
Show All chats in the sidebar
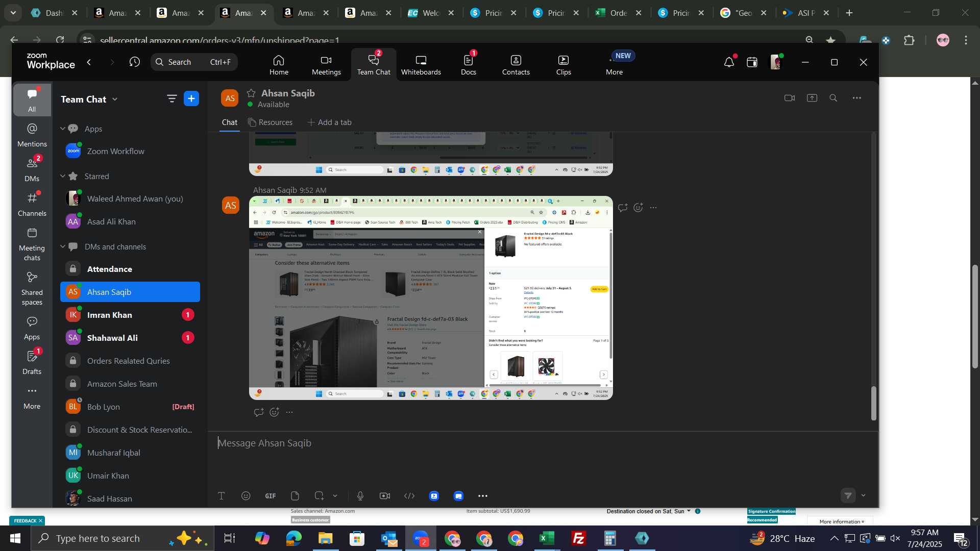(32, 99)
